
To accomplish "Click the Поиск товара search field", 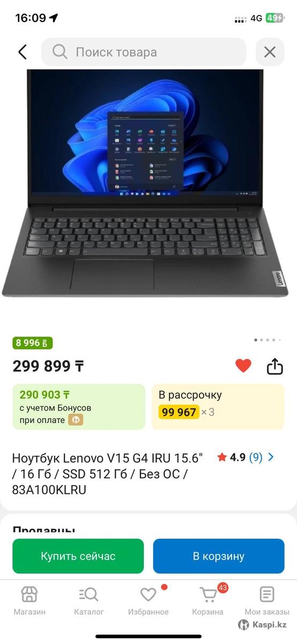I will point(144,52).
